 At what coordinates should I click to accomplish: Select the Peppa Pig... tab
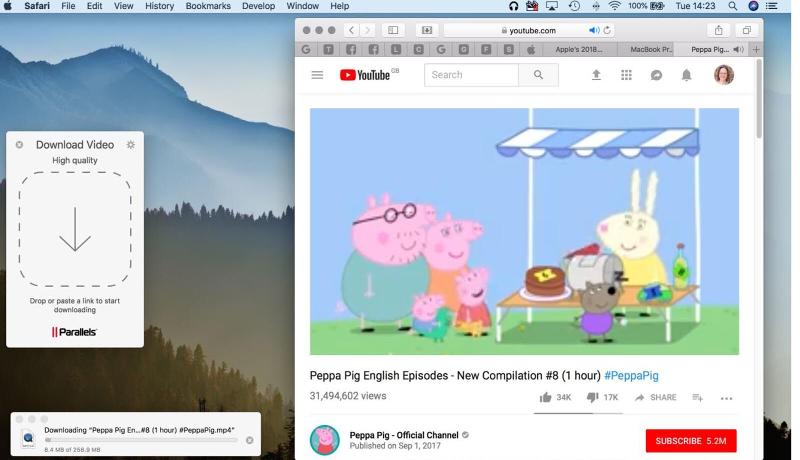tap(709, 49)
